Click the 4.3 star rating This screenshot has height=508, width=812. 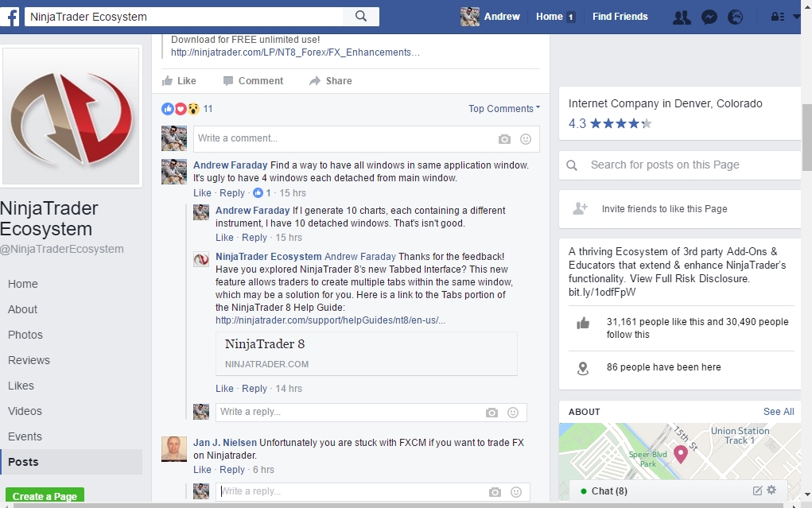coord(610,124)
